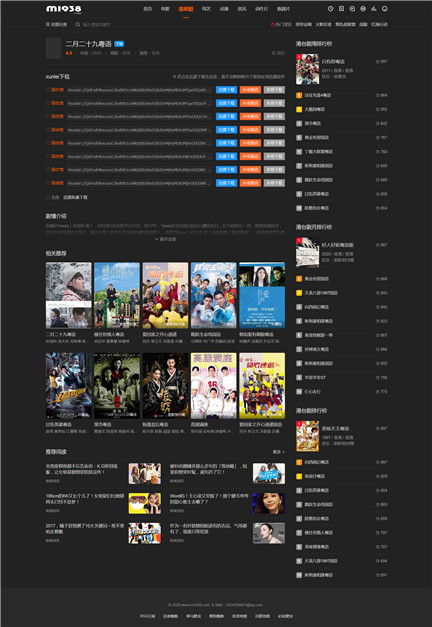Expand the all-categories dropdown

click(56, 24)
